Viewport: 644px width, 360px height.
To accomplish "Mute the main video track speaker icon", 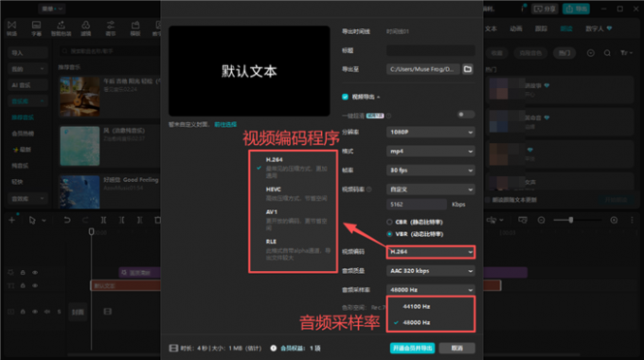I will coord(47,312).
